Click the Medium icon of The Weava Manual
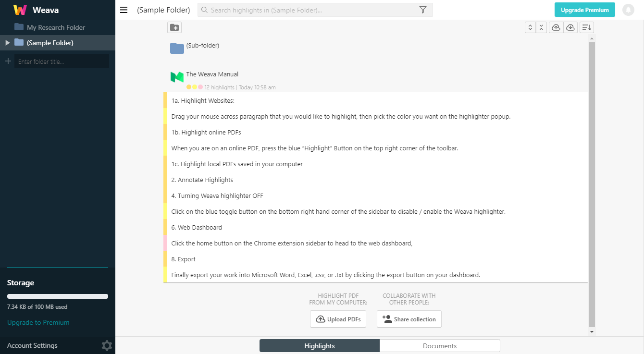The height and width of the screenshot is (354, 644). click(177, 77)
